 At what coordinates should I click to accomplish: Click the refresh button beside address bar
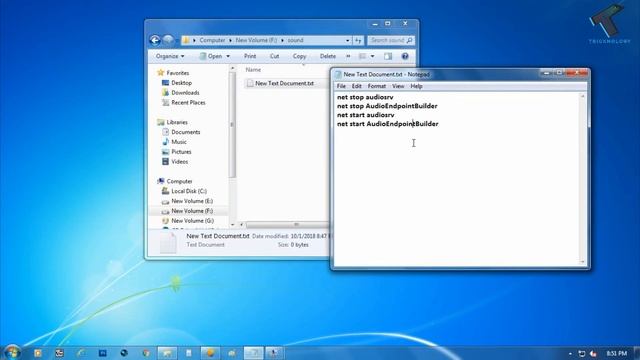pos(358,40)
